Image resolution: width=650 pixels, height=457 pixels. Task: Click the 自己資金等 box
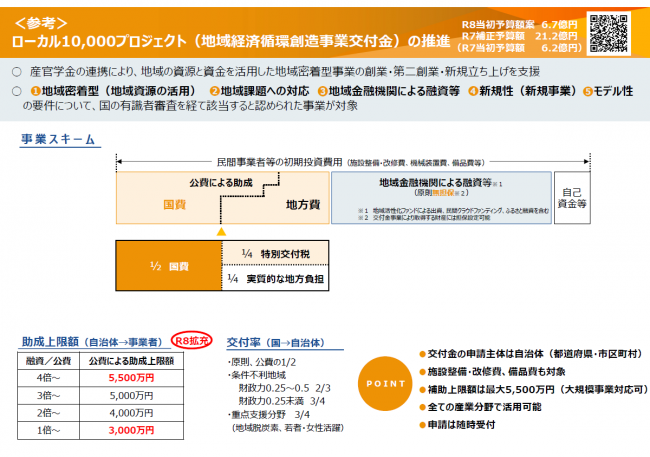[572, 198]
